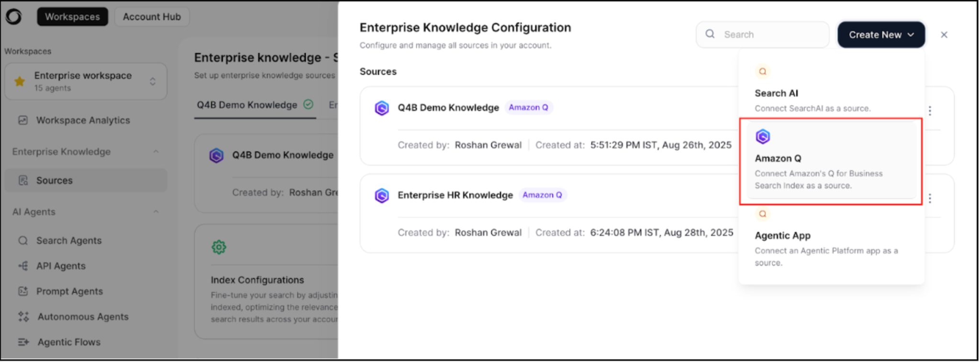Choose Amazon Q from Create New menu
980x362 pixels.
pyautogui.click(x=831, y=161)
